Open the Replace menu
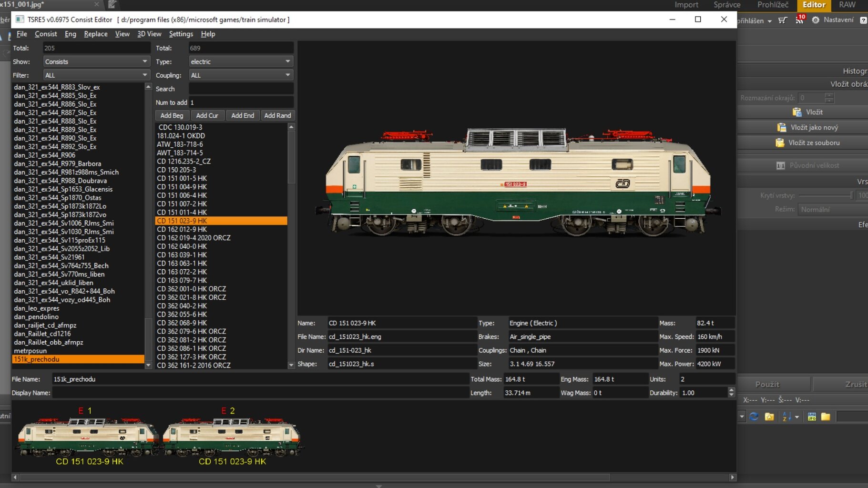This screenshot has width=868, height=488. (x=95, y=34)
